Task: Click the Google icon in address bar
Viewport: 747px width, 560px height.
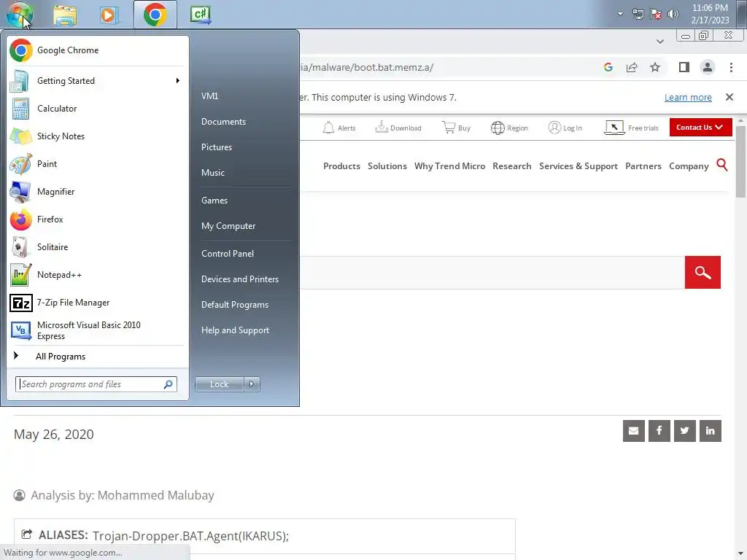Action: (x=608, y=67)
